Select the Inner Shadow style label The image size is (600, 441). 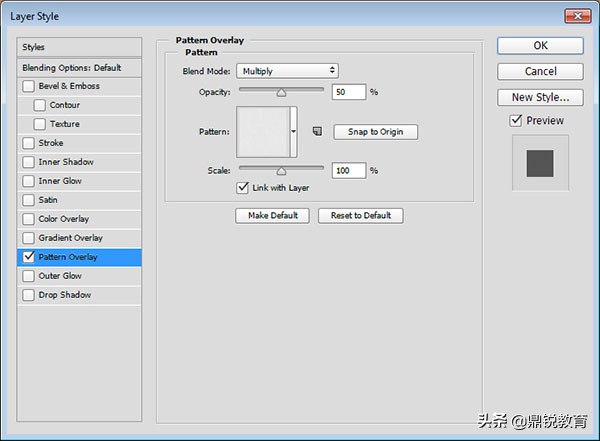[66, 162]
